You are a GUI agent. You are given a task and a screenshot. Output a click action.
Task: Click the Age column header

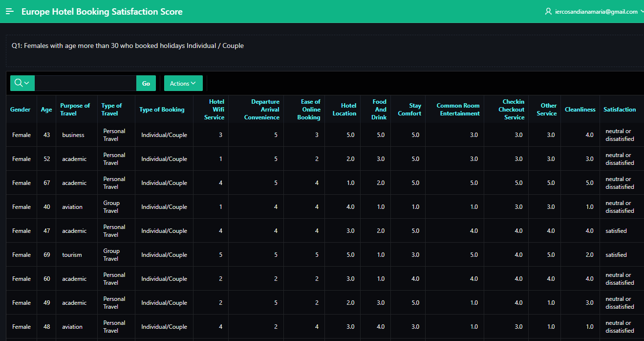(46, 110)
